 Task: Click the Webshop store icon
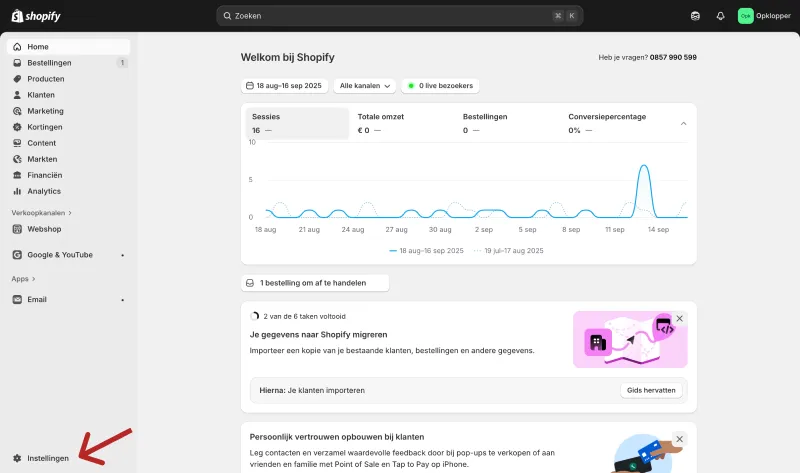click(17, 229)
